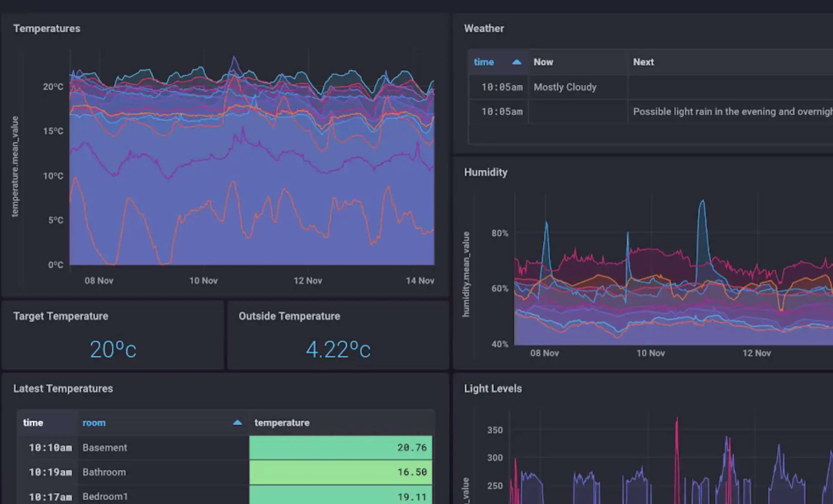The image size is (833, 504).
Task: Open the Target Temperature 20°c value
Action: point(113,349)
